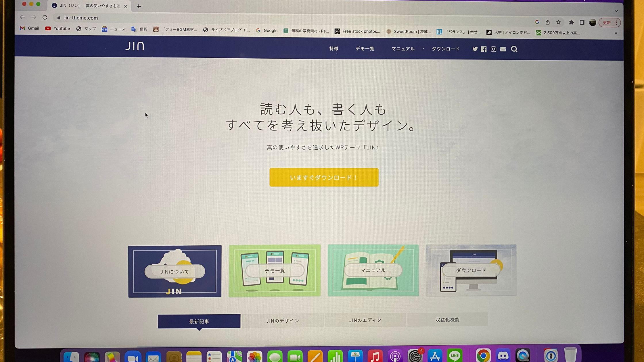This screenshot has width=644, height=362.
Task: Switch to JINのエディタ tab
Action: coord(365,320)
